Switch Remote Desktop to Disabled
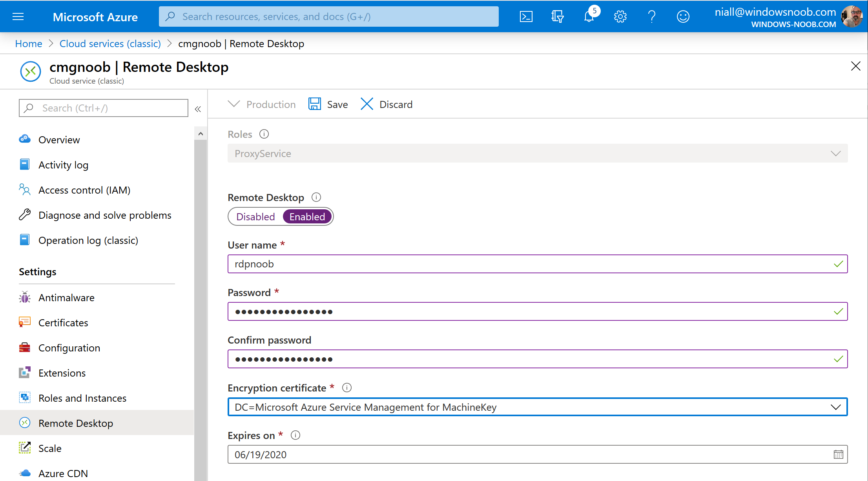The height and width of the screenshot is (481, 868). (255, 217)
